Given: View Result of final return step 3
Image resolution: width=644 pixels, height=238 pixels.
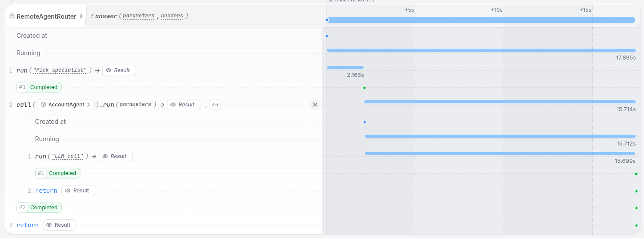Looking at the screenshot, I should pos(60,225).
